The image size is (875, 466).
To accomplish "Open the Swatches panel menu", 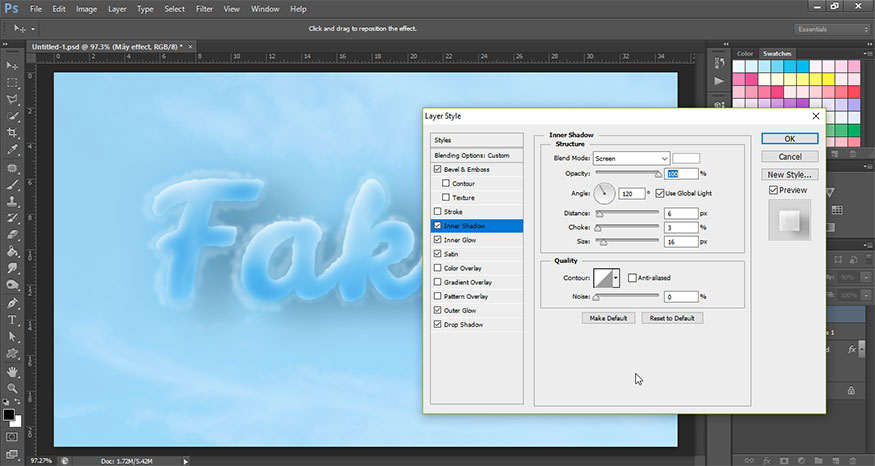I will pos(867,54).
